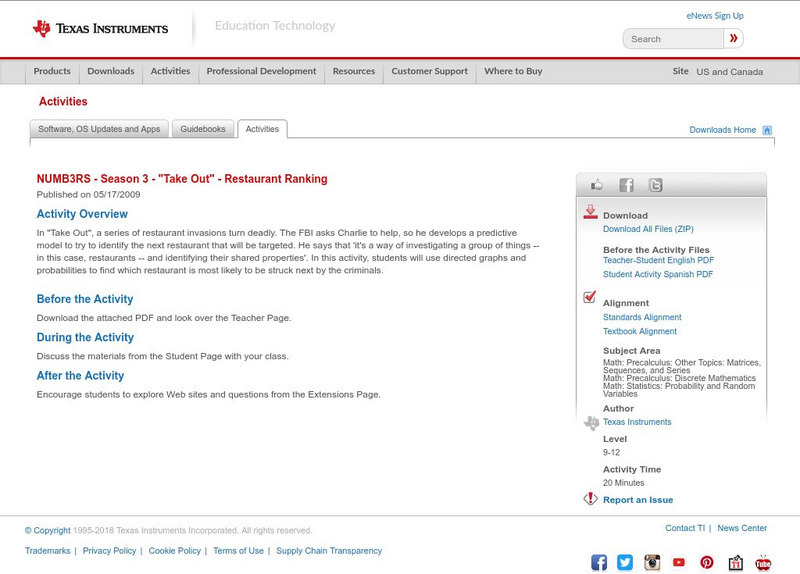Go to Downloads Home link
This screenshot has height=574, width=800.
(722, 130)
